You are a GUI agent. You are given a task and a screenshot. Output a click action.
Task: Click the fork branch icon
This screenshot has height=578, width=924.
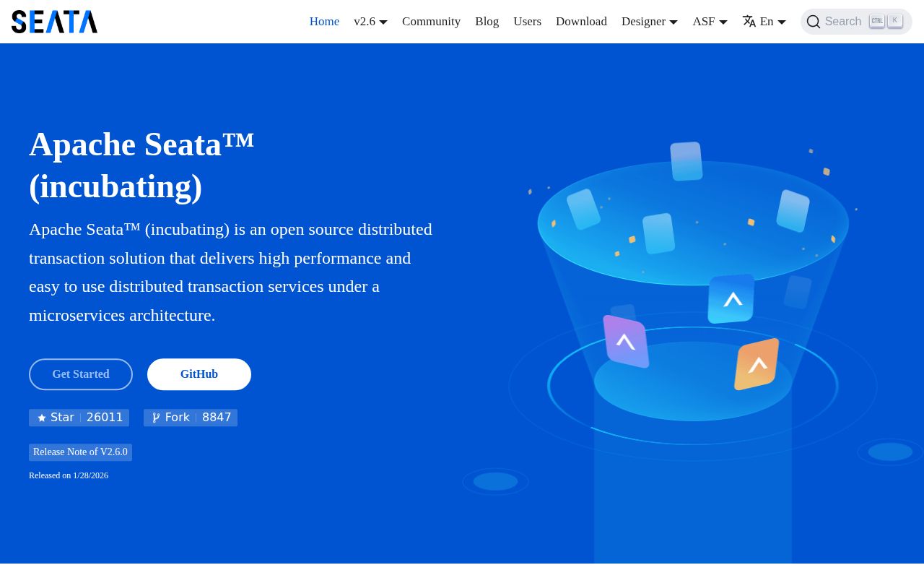tap(156, 418)
